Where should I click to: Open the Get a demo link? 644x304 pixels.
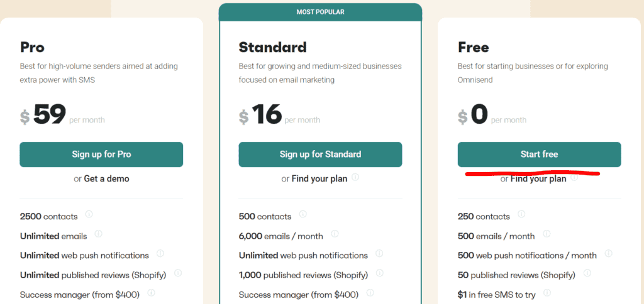[x=107, y=179]
